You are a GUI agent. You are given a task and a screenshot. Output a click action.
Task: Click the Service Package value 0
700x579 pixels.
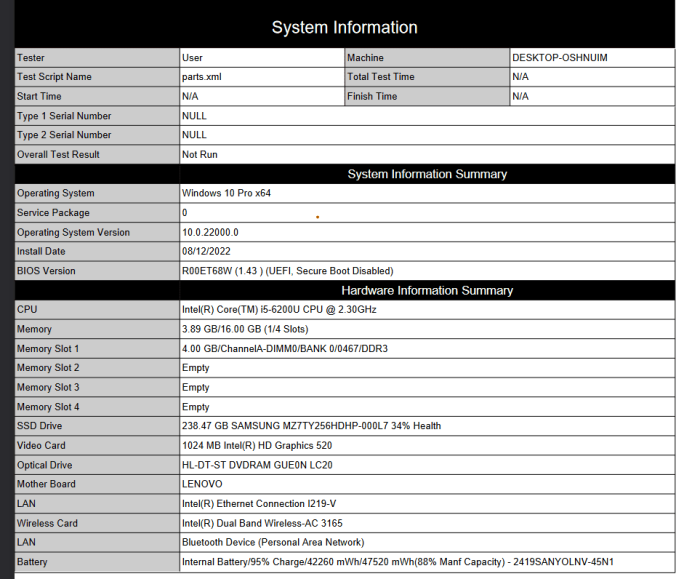[x=184, y=213]
